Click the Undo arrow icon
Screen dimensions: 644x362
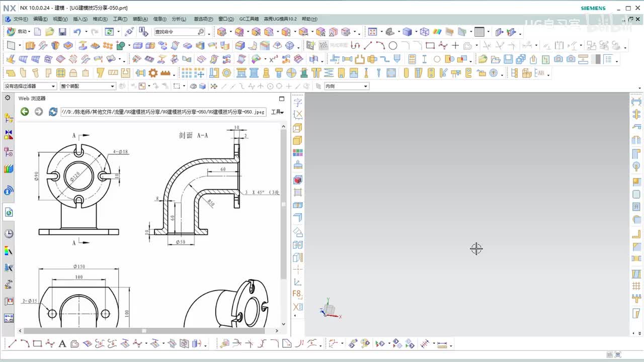(77, 32)
